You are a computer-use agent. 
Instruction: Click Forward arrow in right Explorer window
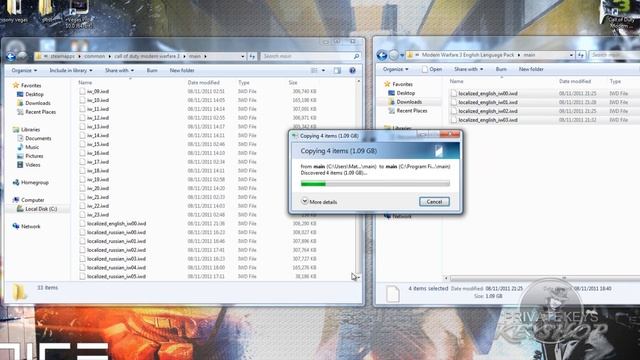click(393, 55)
